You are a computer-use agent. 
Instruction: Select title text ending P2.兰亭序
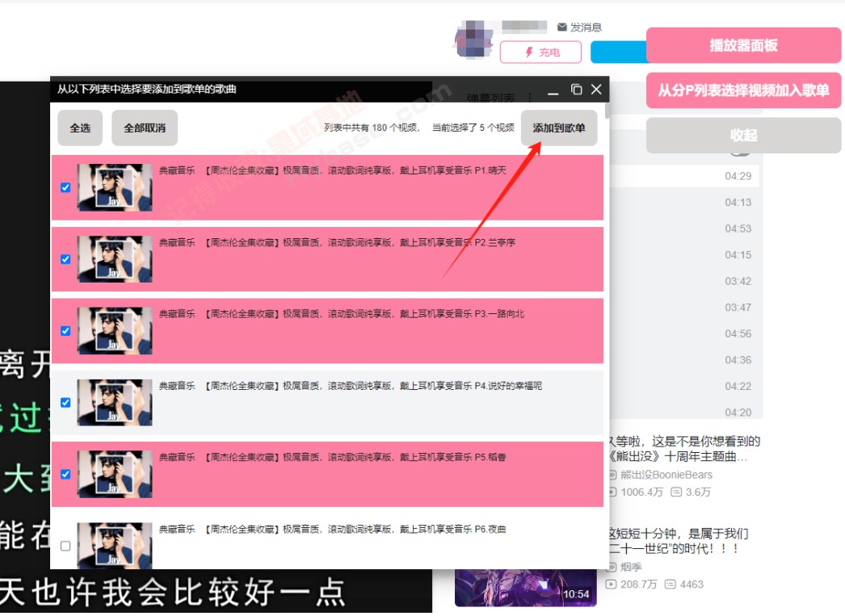click(x=337, y=242)
